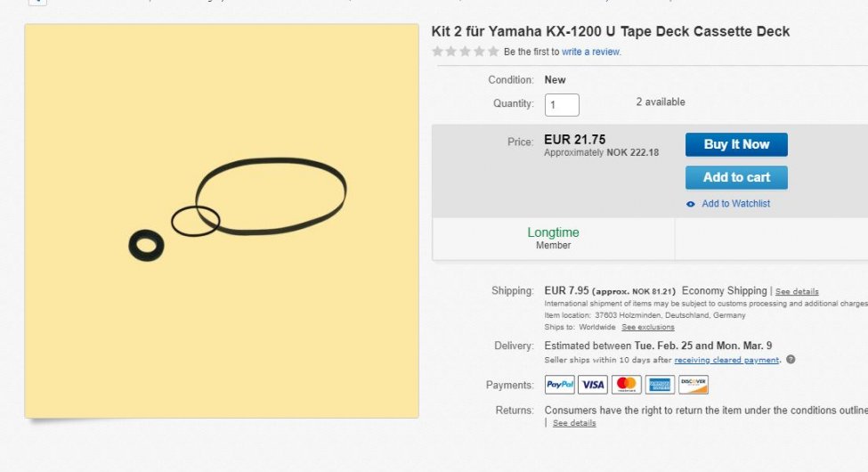Click the belt kit product image
This screenshot has height=472, width=868.
click(x=222, y=221)
